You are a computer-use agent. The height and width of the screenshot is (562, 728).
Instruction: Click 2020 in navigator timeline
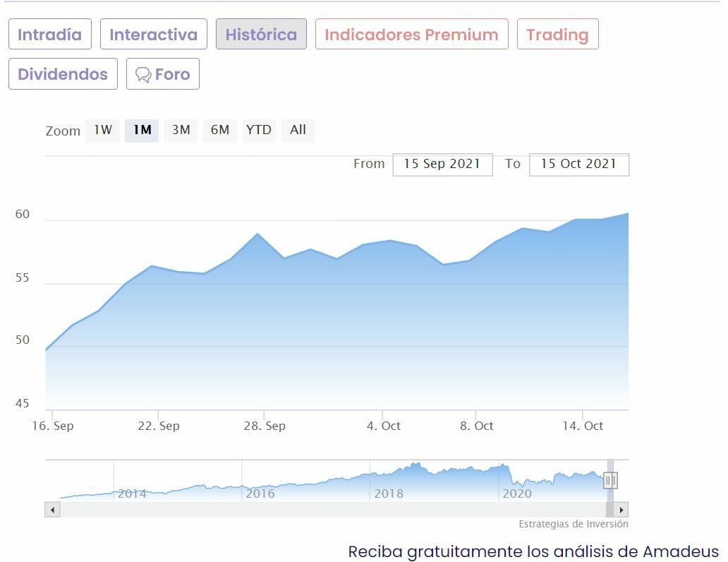517,494
